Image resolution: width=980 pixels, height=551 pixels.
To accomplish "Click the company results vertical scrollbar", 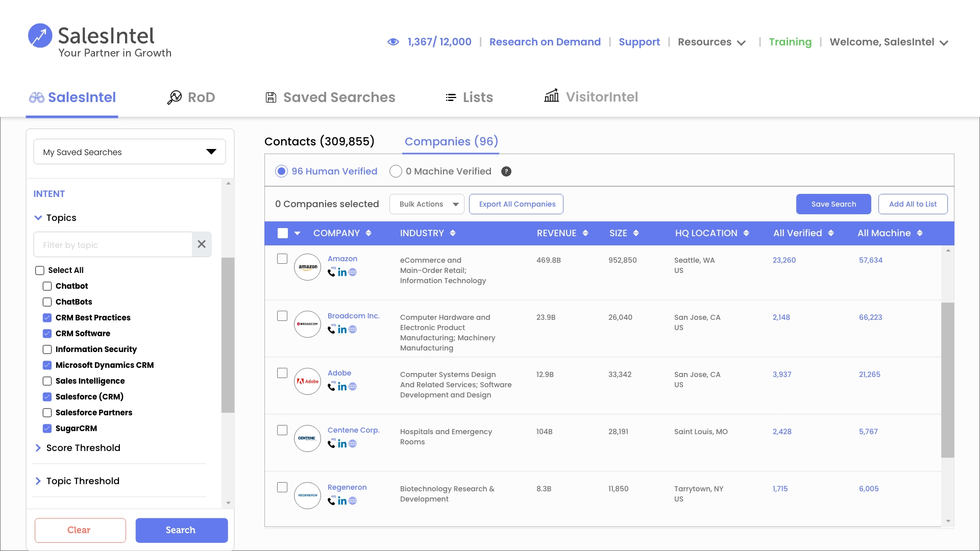I will coord(948,380).
